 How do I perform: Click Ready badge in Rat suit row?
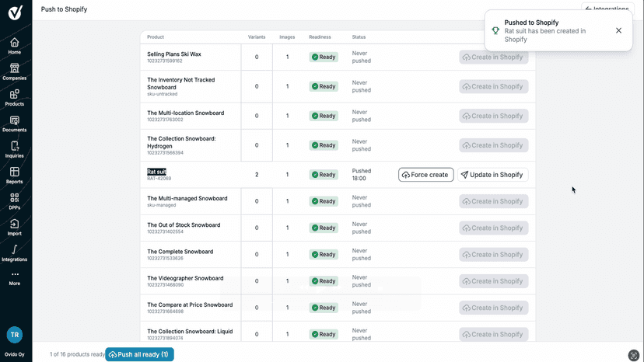324,175
